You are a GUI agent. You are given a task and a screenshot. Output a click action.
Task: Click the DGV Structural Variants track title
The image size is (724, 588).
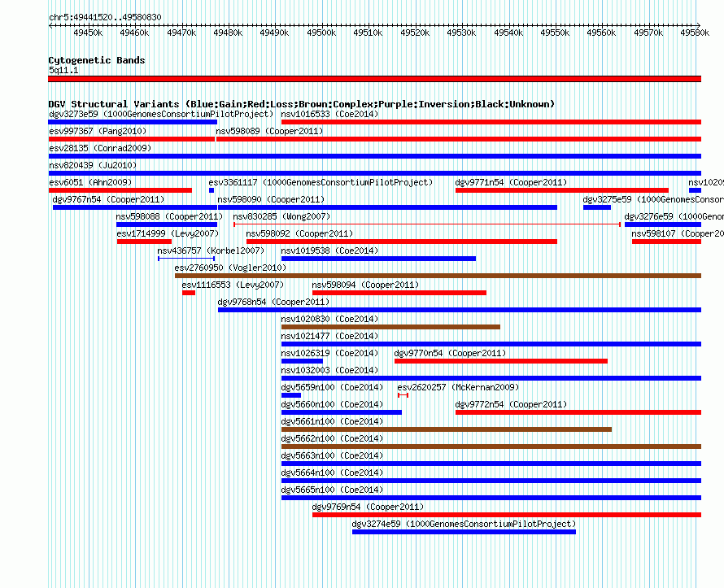pyautogui.click(x=302, y=104)
